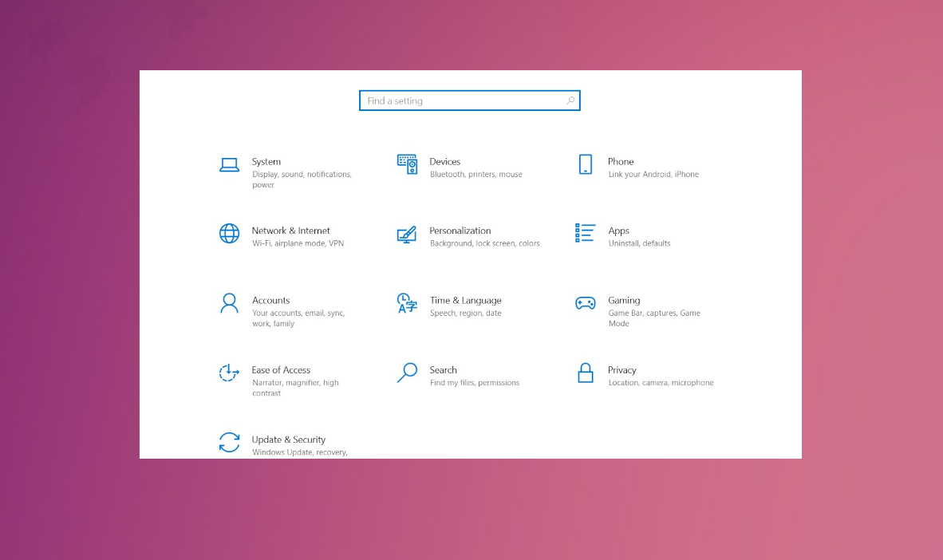
Task: Click the Gaming controller icon
Action: pos(586,303)
